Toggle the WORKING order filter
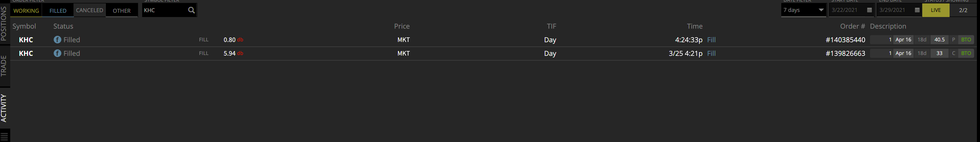The width and height of the screenshot is (980, 142). (x=26, y=11)
